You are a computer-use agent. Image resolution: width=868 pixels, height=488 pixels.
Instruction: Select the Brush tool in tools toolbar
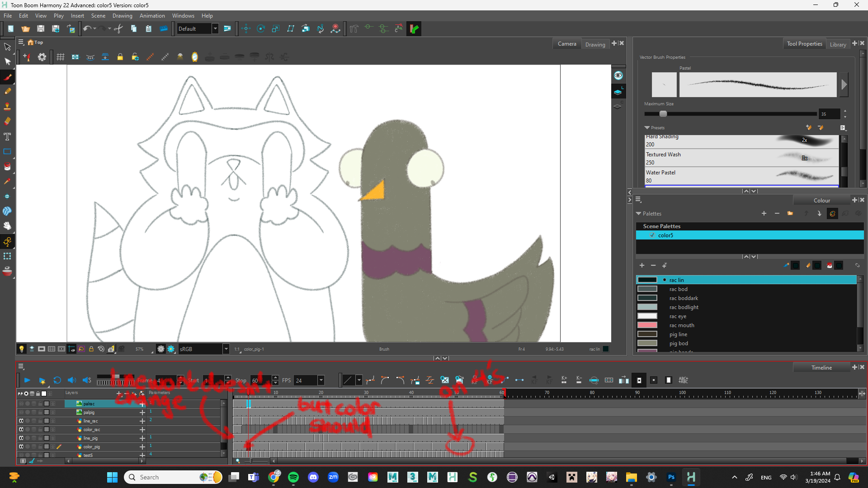point(8,77)
